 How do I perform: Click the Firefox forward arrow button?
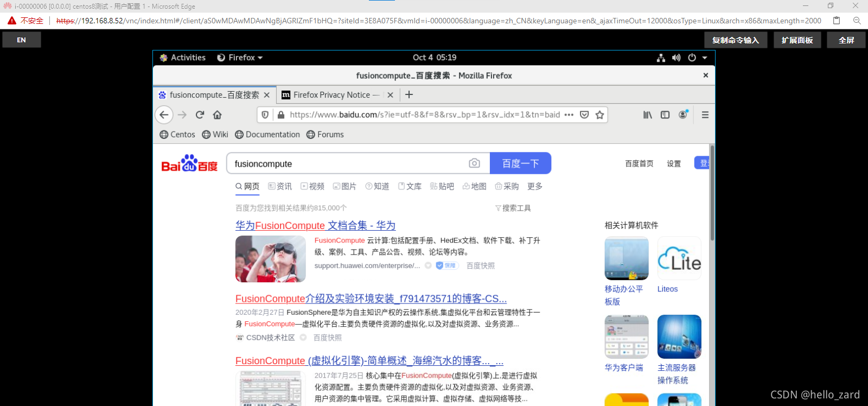(x=182, y=115)
